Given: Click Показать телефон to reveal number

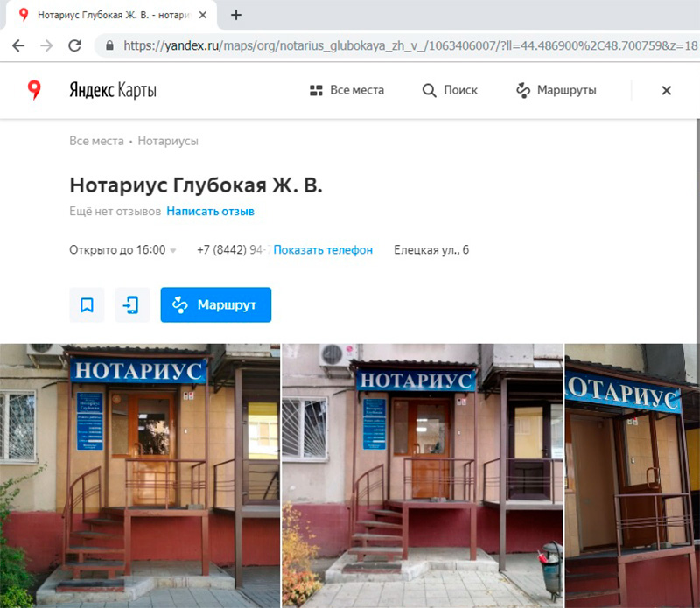Looking at the screenshot, I should point(323,250).
